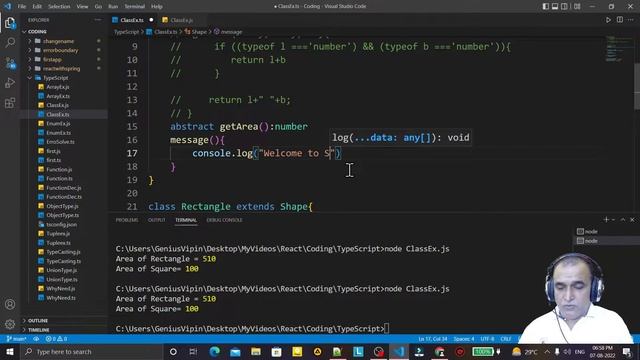
Task: Open the Run and Debug view
Action: [10, 82]
